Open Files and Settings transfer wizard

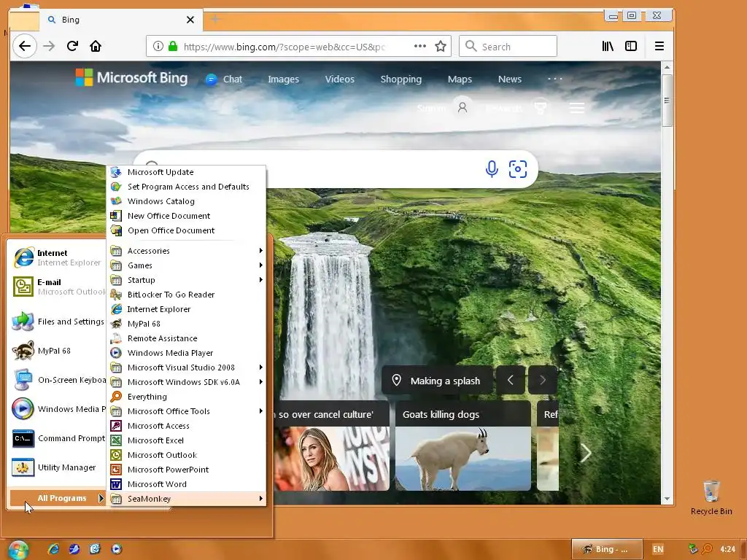pyautogui.click(x=58, y=322)
